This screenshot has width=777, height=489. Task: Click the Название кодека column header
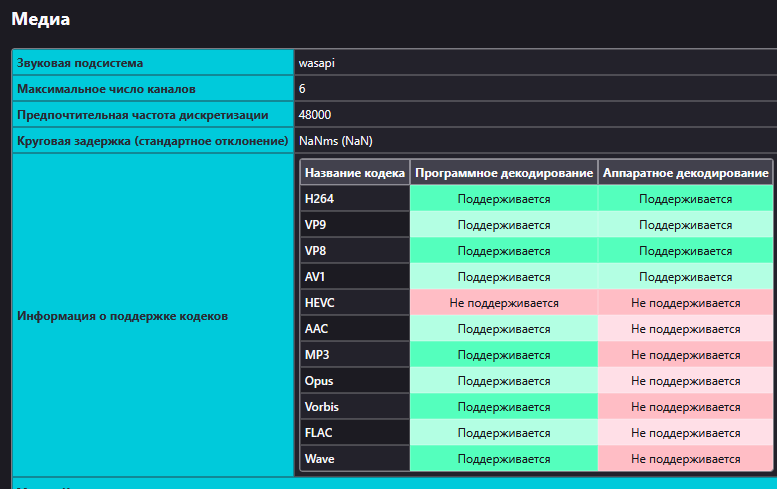355,173
